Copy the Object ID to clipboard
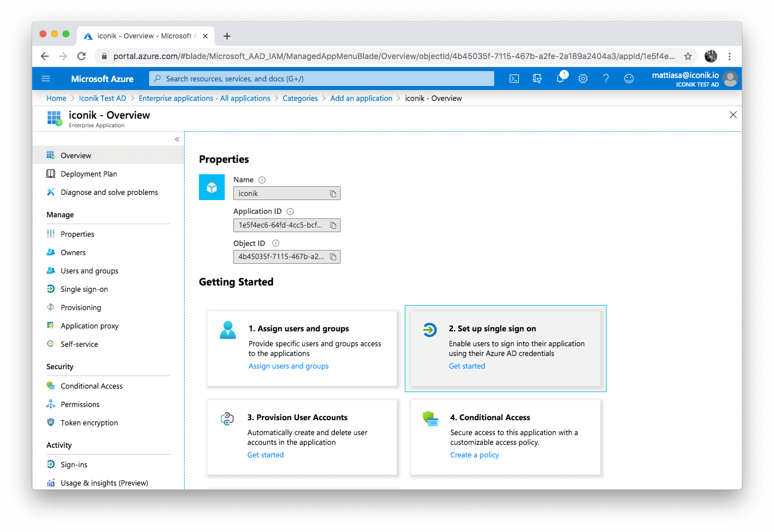This screenshot has width=774, height=532. (333, 257)
